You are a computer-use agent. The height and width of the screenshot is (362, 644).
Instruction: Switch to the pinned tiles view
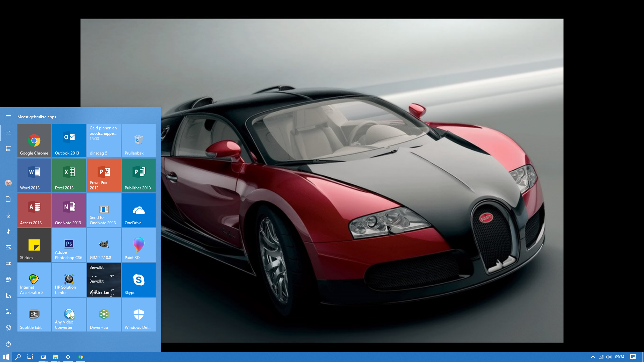8,133
